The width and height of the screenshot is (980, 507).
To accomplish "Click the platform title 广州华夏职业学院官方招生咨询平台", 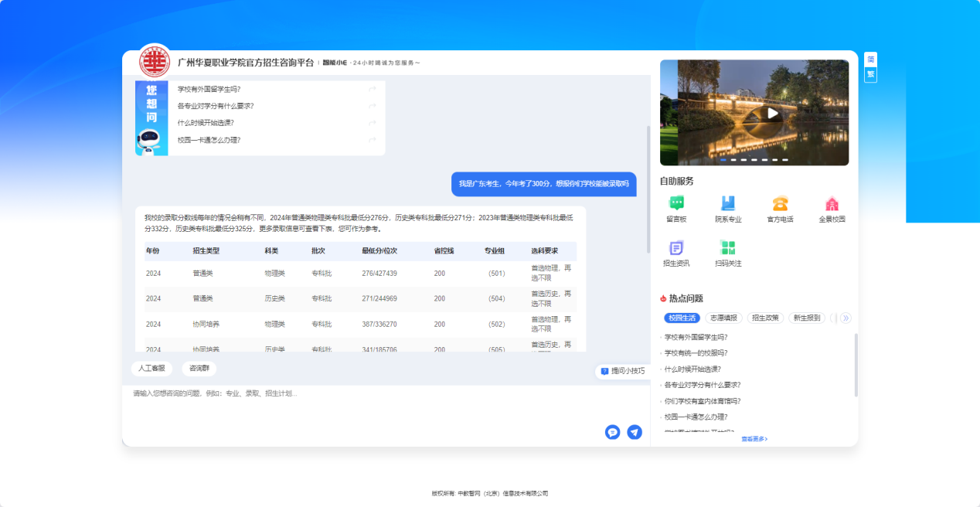I will tap(246, 63).
